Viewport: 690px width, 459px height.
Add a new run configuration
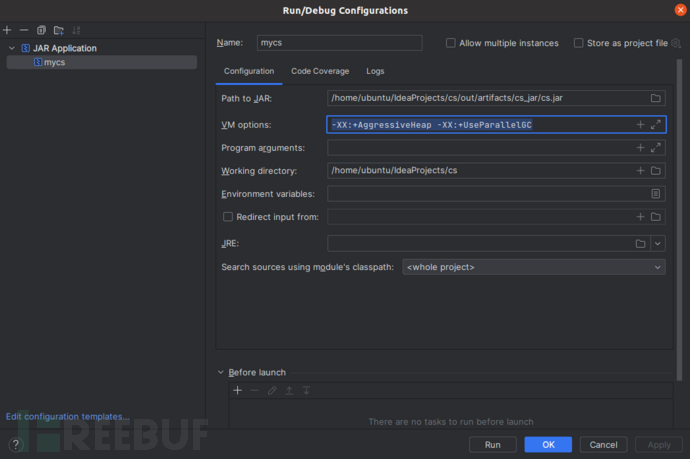point(7,30)
